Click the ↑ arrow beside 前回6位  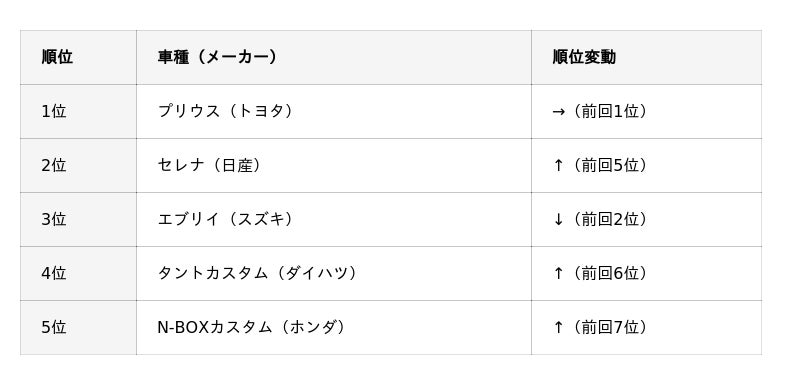click(x=558, y=273)
